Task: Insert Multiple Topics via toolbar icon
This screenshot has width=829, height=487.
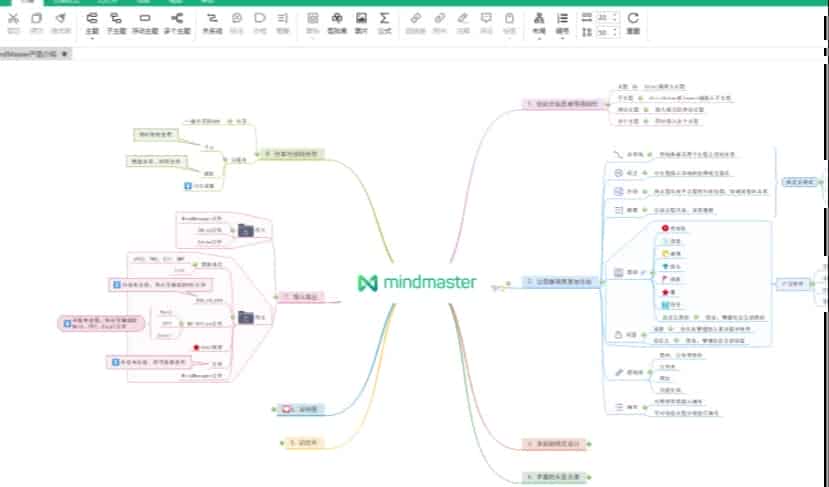Action: click(x=177, y=19)
